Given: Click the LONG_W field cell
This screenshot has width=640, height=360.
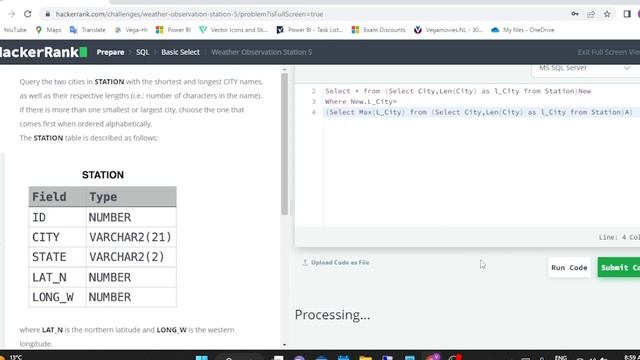Looking at the screenshot, I should click(57, 297).
